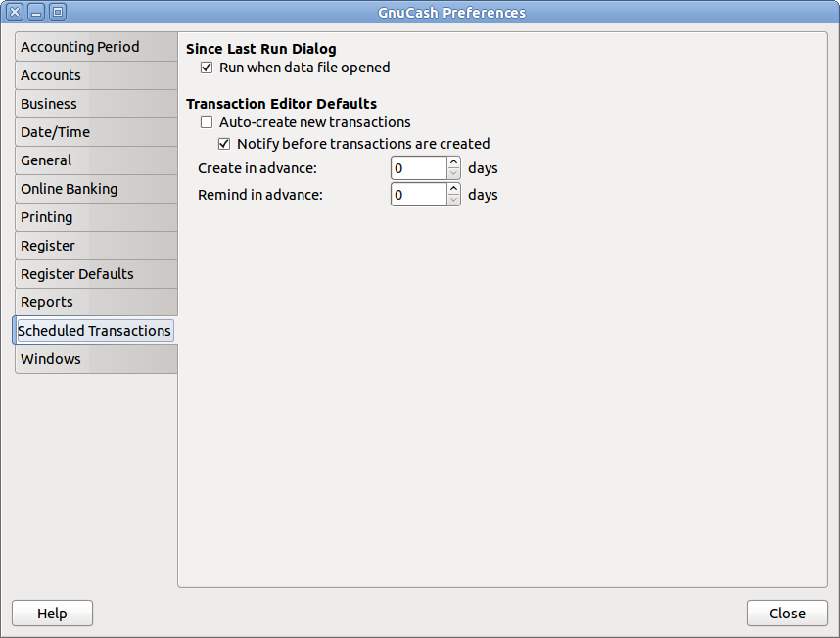Minimize the GnuCash Preferences window
Image resolution: width=840 pixels, height=638 pixels.
36,12
